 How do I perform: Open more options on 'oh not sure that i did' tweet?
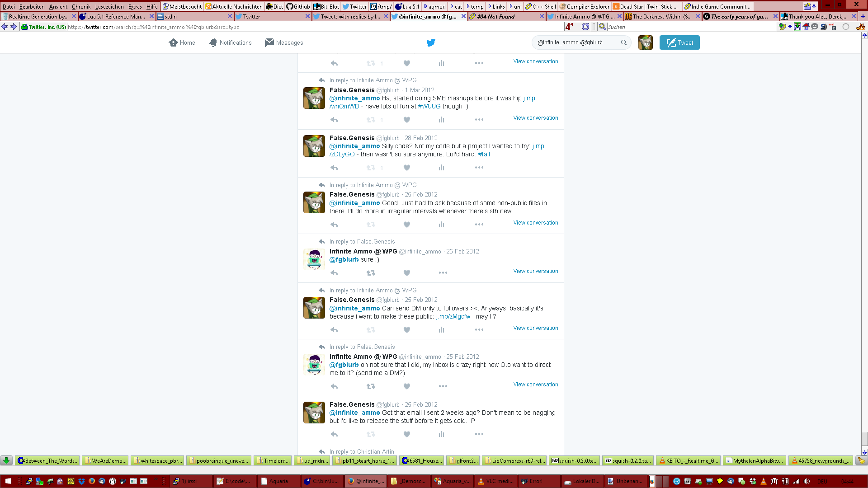(443, 386)
